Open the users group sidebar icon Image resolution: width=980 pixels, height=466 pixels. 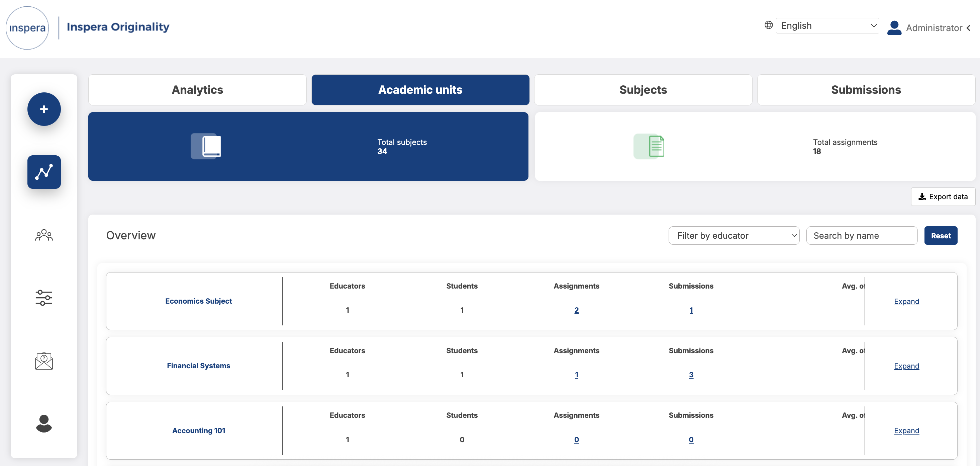pyautogui.click(x=44, y=235)
